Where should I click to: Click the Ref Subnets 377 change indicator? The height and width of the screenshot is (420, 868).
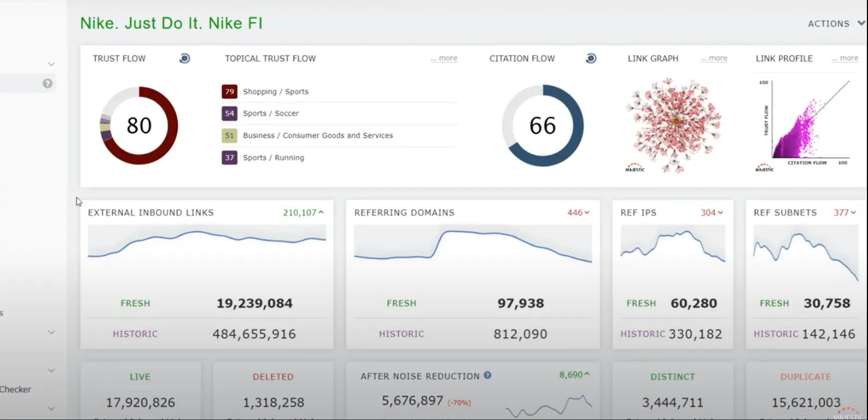pos(845,212)
